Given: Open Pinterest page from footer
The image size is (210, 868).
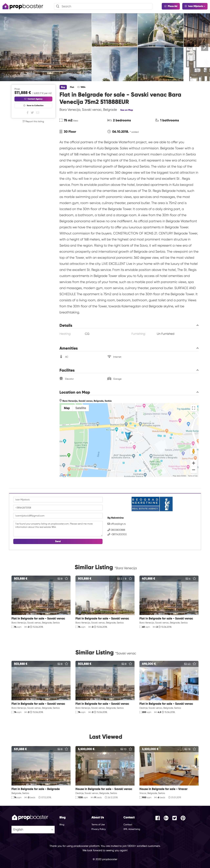Looking at the screenshot, I should pyautogui.click(x=183, y=818).
